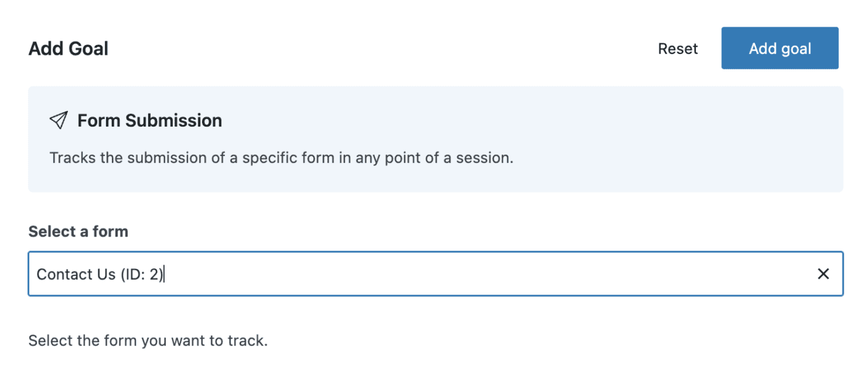
Task: Click the word Goal in the panel title
Action: click(x=89, y=49)
